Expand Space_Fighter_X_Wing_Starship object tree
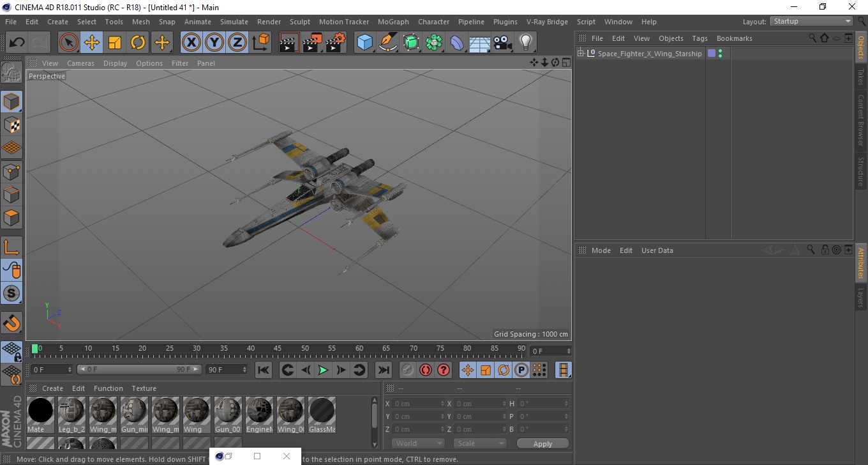Image resolution: width=868 pixels, height=465 pixels. coord(580,54)
